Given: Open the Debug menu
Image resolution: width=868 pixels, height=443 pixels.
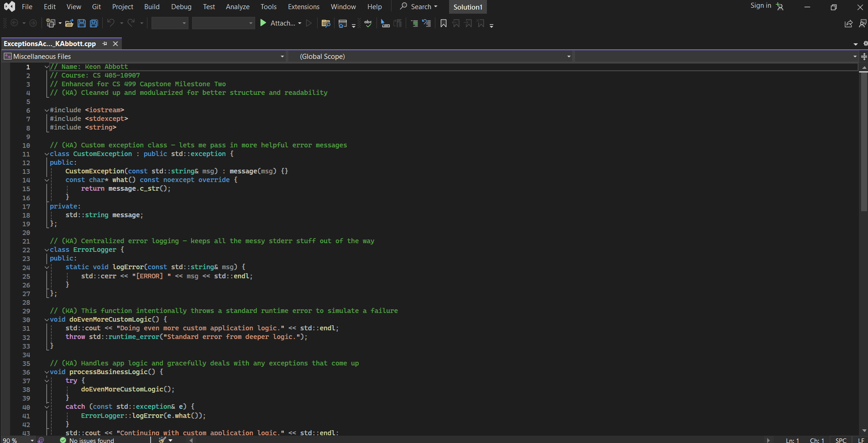Looking at the screenshot, I should [x=181, y=7].
